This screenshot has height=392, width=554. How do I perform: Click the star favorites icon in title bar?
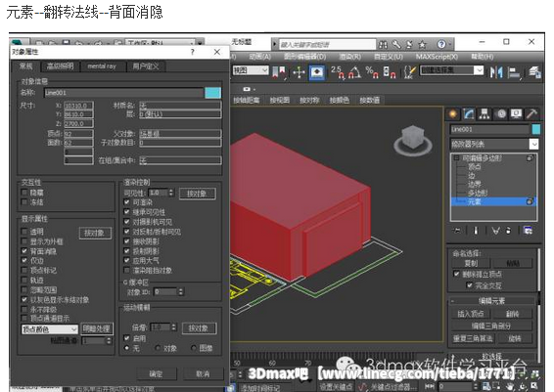[x=422, y=44]
